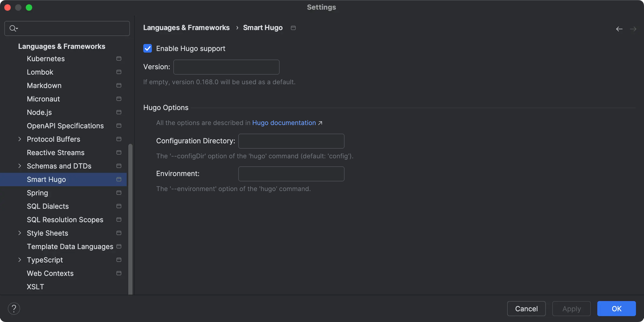Focus the Configuration Directory input field

[291, 141]
